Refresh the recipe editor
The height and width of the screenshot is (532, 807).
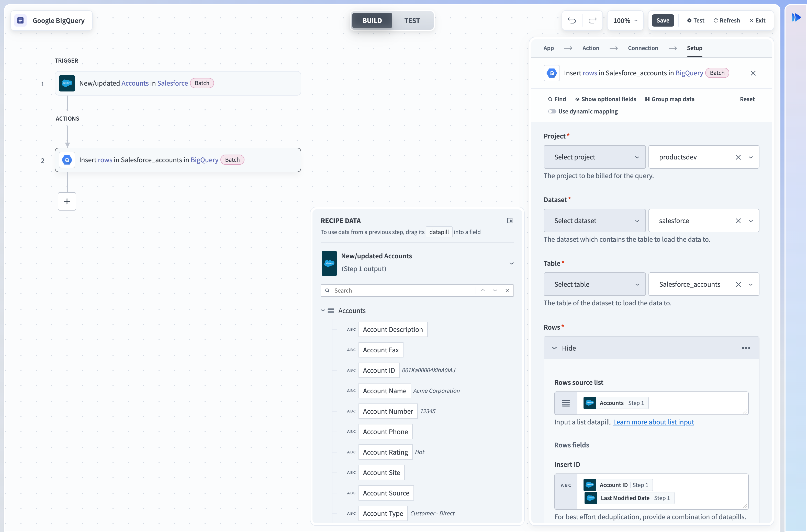point(726,20)
